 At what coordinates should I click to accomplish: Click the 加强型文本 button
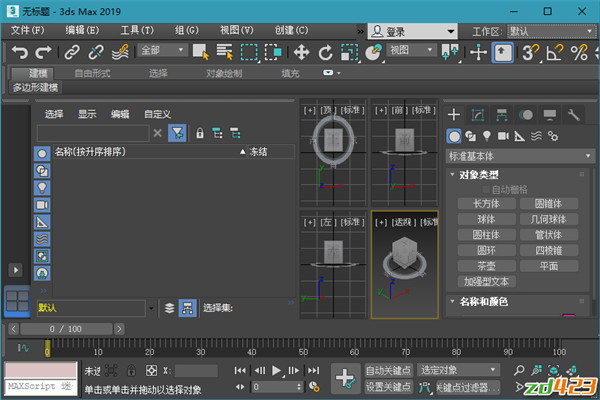coord(486,282)
